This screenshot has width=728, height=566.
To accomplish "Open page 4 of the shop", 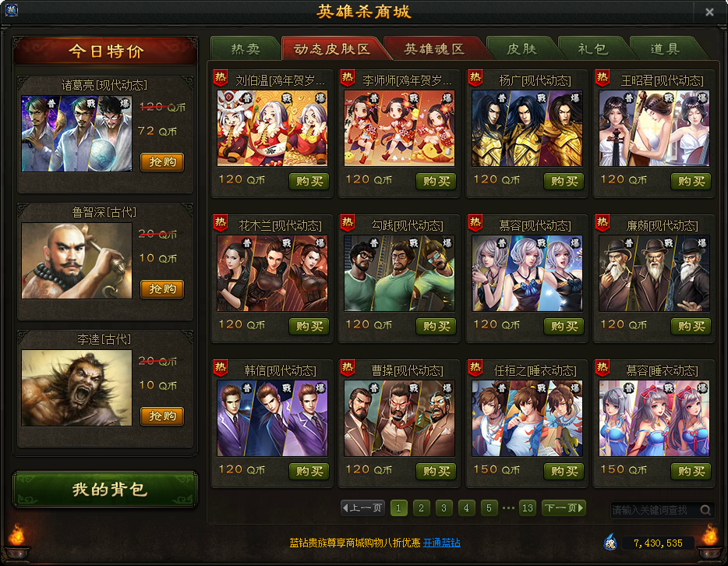I will click(x=466, y=508).
